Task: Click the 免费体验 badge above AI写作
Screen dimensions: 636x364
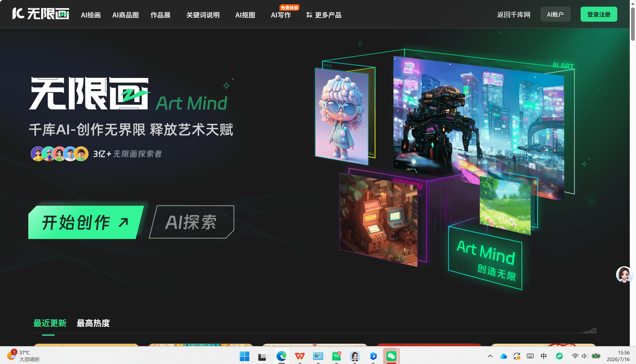Action: (x=289, y=7)
